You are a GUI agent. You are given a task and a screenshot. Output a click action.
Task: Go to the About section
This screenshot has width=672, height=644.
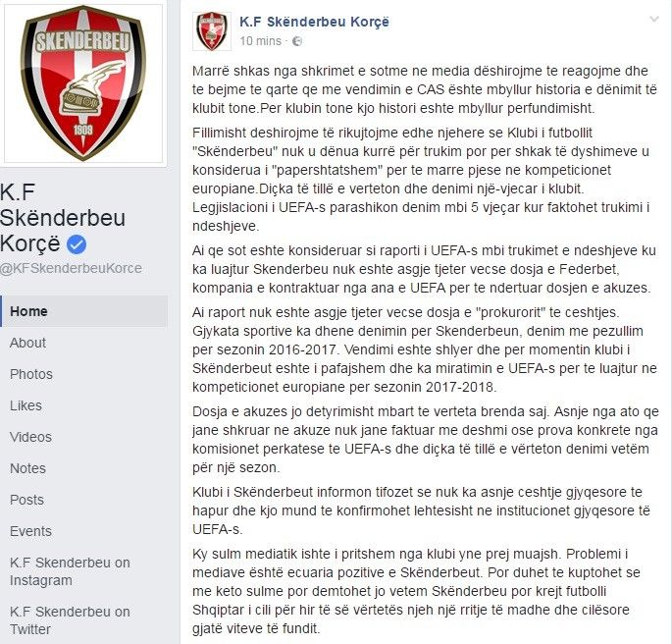(x=27, y=343)
